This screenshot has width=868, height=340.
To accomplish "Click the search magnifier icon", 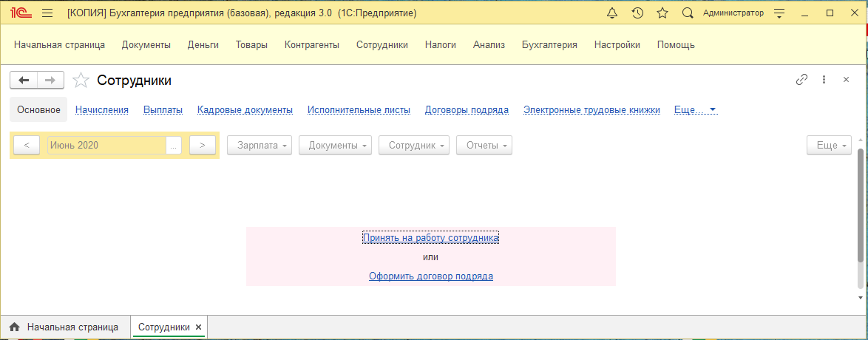I will click(x=687, y=13).
